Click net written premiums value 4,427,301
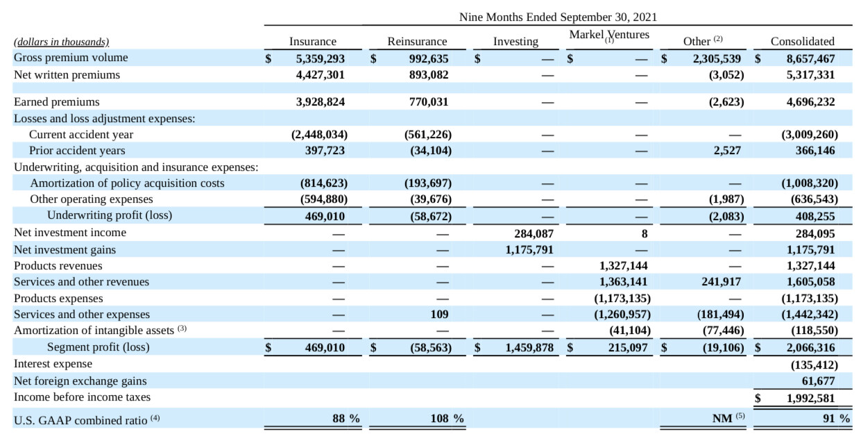 click(x=321, y=75)
